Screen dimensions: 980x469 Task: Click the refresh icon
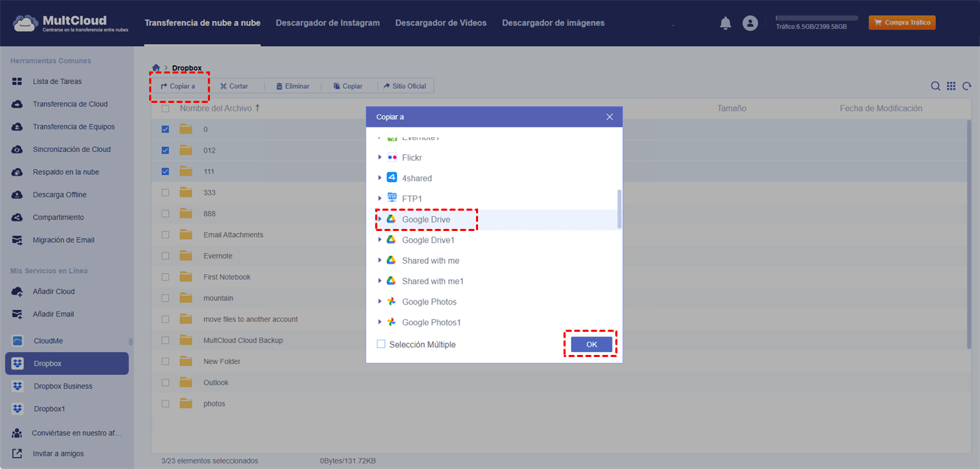(x=967, y=86)
